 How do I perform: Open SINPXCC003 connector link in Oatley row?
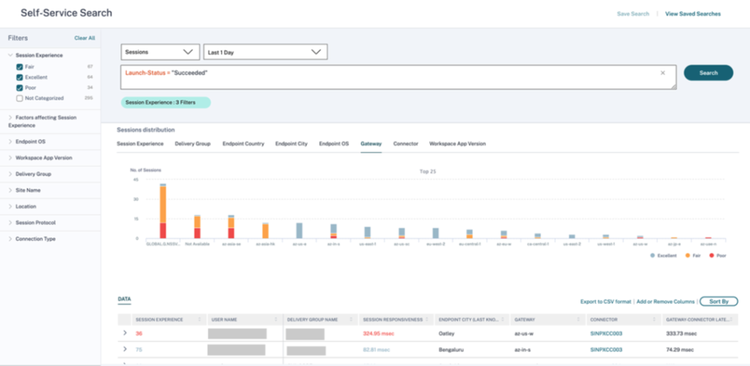pos(606,333)
